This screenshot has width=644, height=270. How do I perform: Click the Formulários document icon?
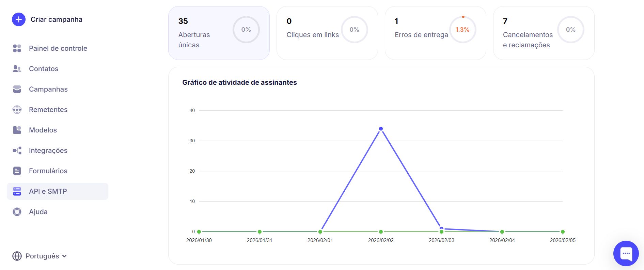[x=17, y=171]
